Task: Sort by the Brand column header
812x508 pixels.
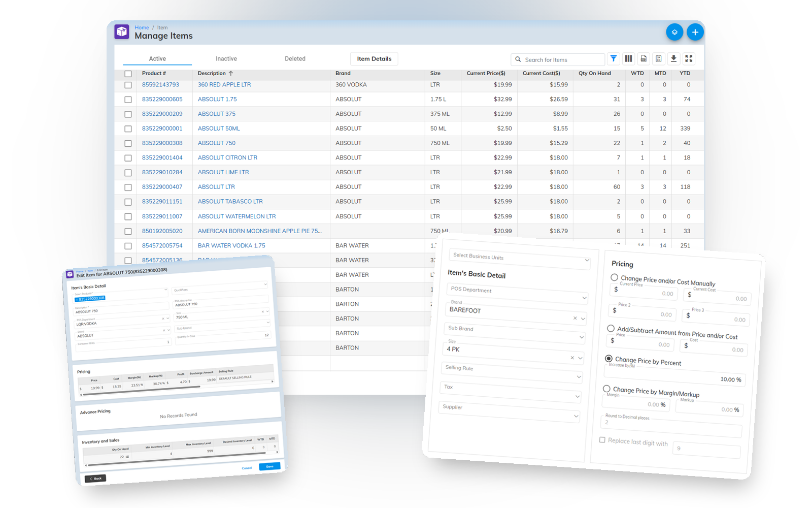Action: [x=343, y=73]
